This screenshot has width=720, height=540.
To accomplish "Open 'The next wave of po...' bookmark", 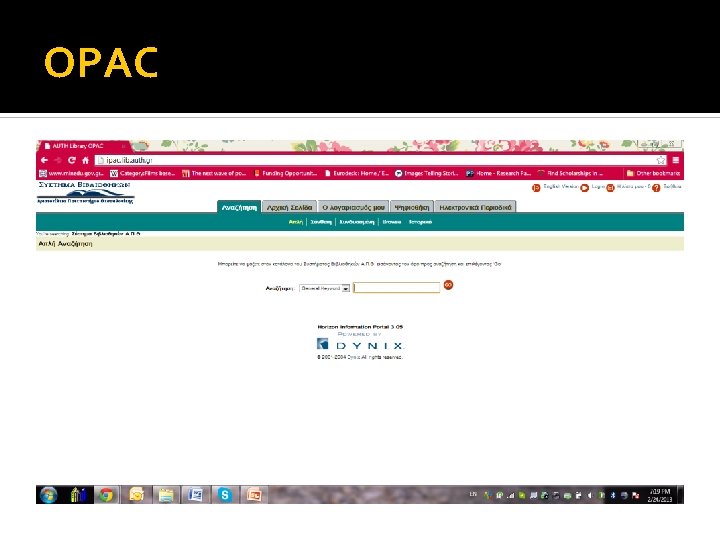I will [x=214, y=173].
